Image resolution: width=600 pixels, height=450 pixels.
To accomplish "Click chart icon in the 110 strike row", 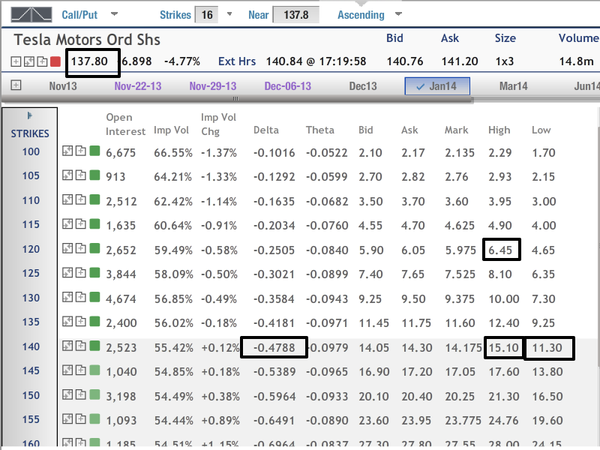I will [67, 199].
